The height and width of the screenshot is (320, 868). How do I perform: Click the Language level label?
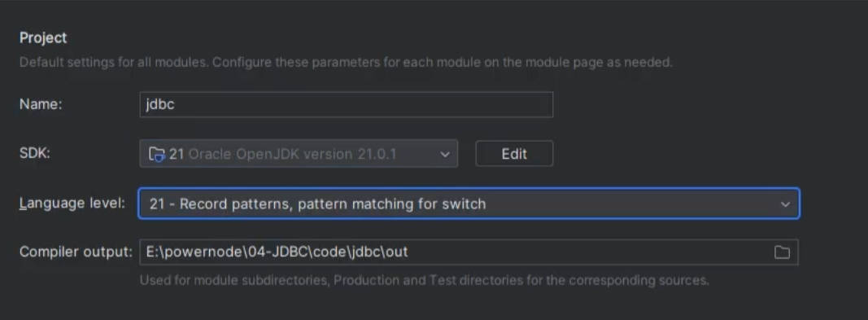[x=72, y=204]
